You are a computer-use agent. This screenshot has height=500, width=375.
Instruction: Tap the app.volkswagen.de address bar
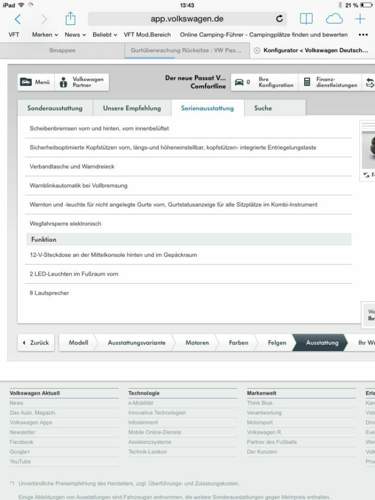(x=187, y=19)
